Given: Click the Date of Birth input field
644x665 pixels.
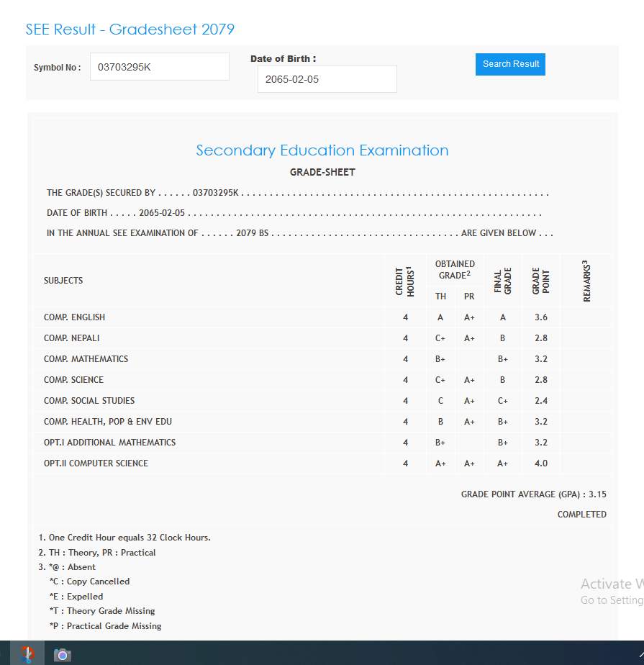Looking at the screenshot, I should point(327,79).
